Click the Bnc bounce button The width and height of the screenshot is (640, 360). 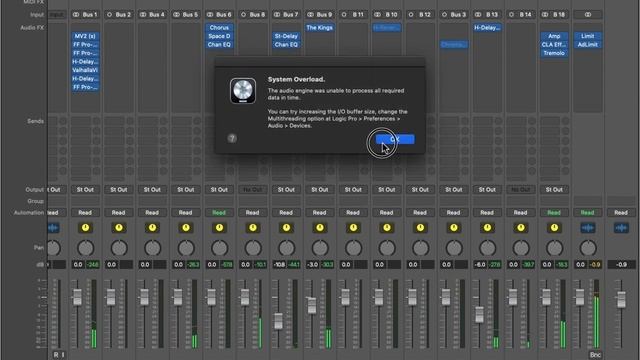point(595,355)
